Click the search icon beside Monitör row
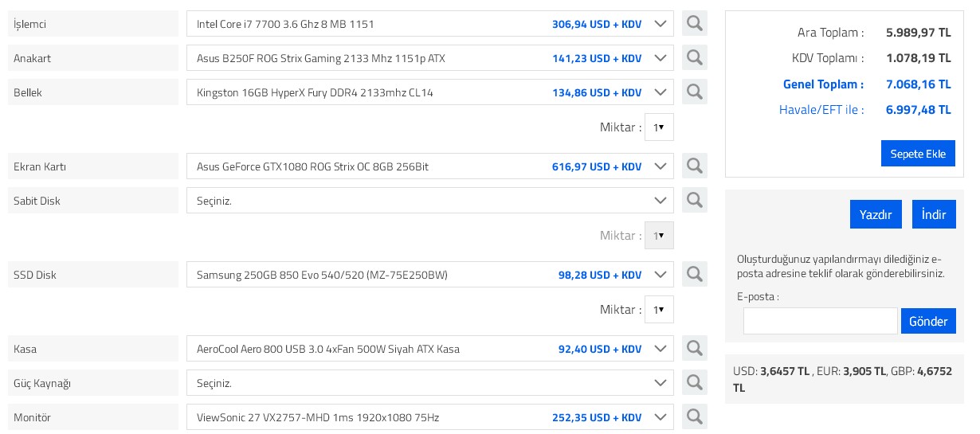This screenshot has width=980, height=434. [x=694, y=417]
